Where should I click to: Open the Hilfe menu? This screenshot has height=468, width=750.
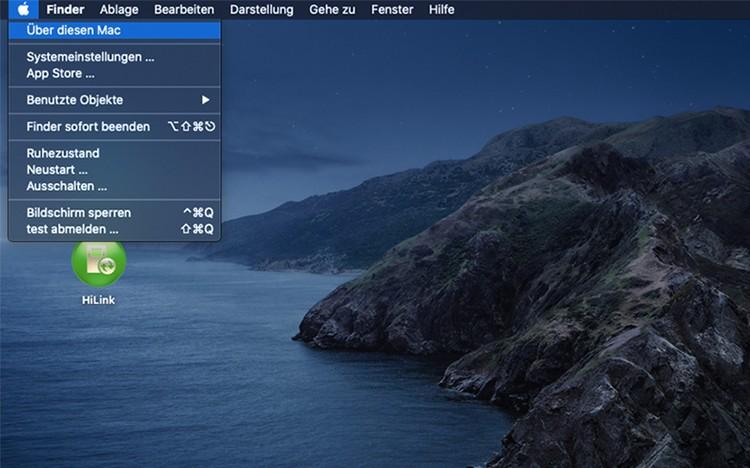click(441, 10)
